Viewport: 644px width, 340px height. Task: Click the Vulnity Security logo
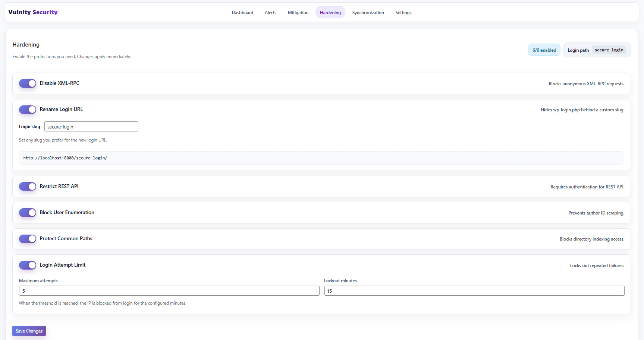33,12
